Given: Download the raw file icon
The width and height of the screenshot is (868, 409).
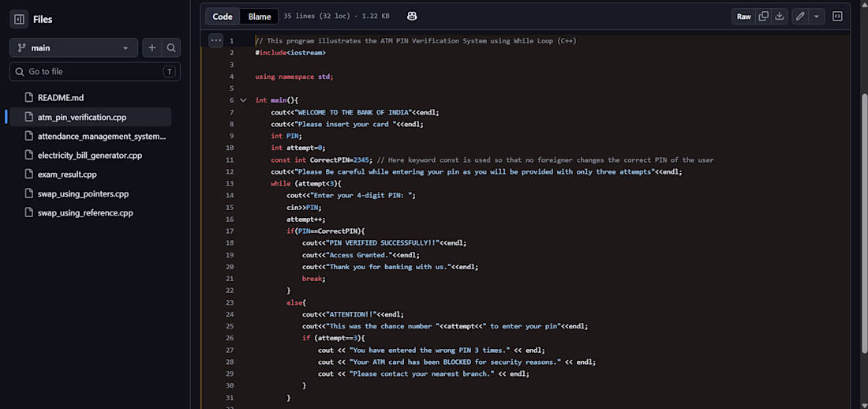Looking at the screenshot, I should [780, 16].
